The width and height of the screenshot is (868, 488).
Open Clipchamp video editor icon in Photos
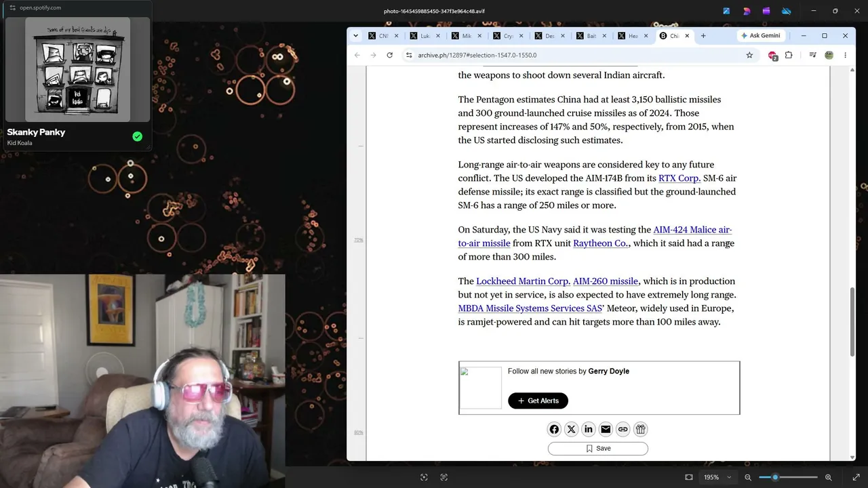(766, 11)
